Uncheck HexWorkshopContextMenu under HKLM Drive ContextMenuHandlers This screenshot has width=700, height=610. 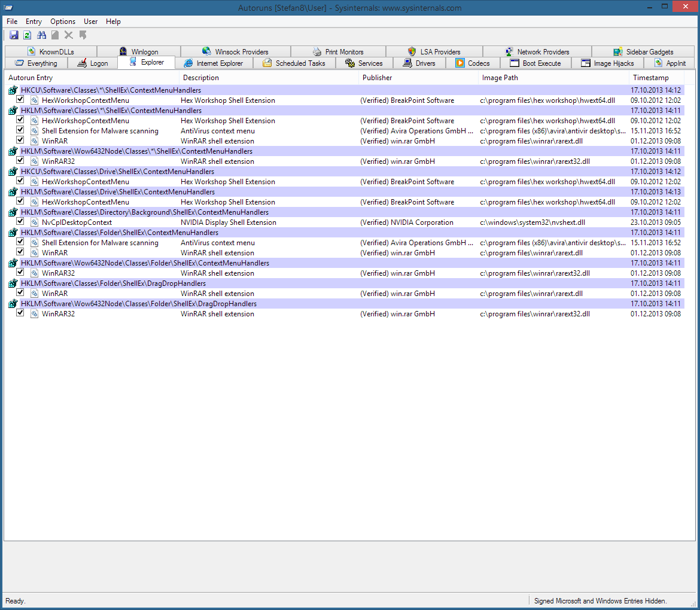[x=20, y=201]
